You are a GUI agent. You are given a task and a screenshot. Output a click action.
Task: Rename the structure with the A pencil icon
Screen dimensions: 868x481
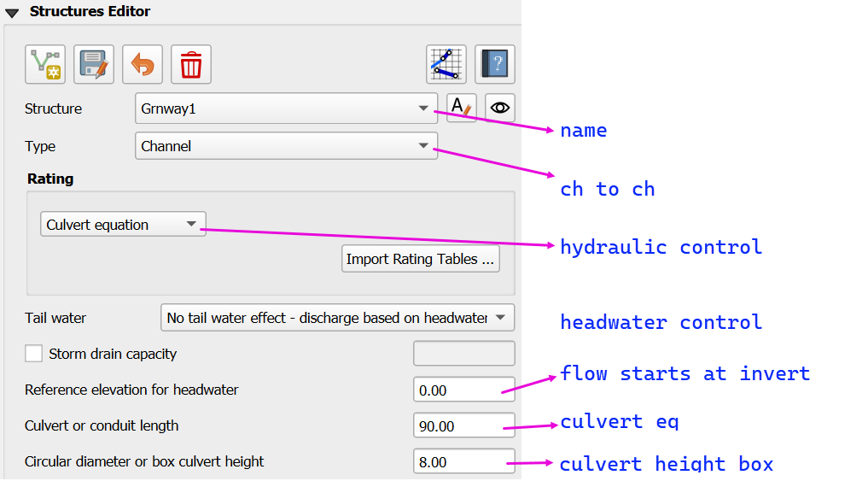coord(461,109)
